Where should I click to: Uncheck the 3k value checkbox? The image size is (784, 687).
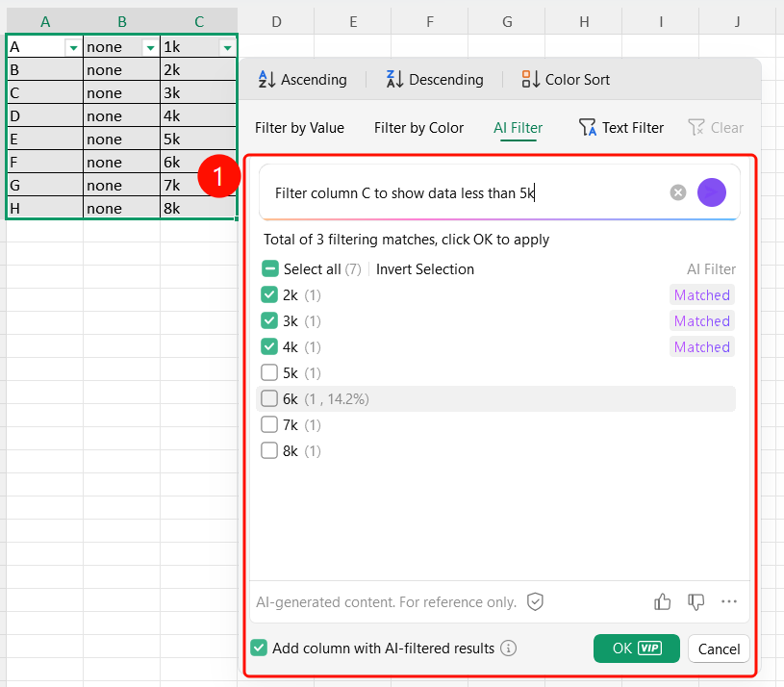pyautogui.click(x=269, y=321)
